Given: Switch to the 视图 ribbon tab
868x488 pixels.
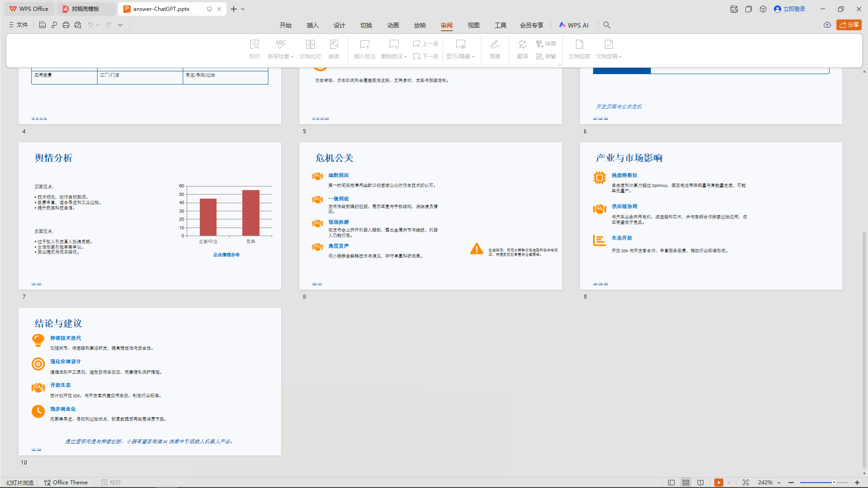Looking at the screenshot, I should point(473,25).
